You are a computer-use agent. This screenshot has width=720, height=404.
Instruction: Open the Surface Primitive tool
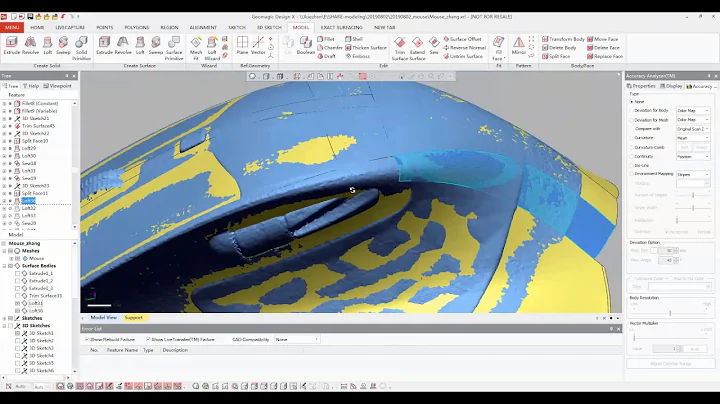coord(174,48)
